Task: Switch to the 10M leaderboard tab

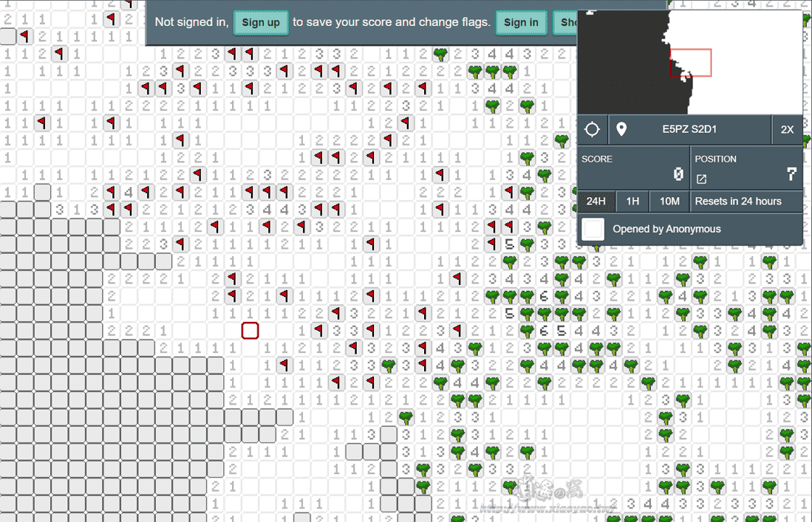Action: [x=669, y=201]
